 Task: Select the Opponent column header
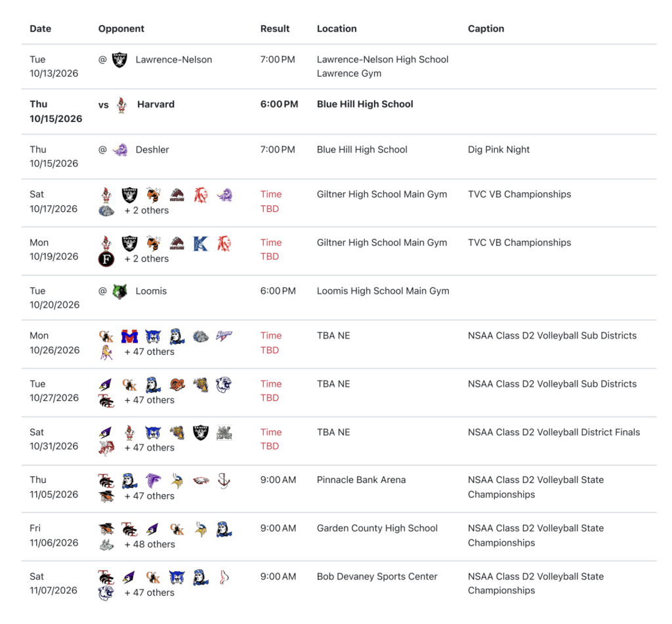tap(121, 29)
